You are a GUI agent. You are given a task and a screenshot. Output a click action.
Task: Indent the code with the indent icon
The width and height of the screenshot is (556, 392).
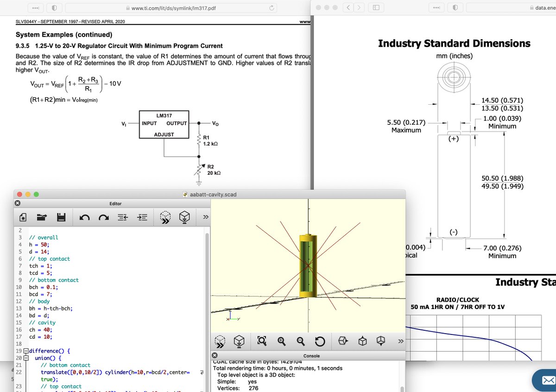click(142, 217)
